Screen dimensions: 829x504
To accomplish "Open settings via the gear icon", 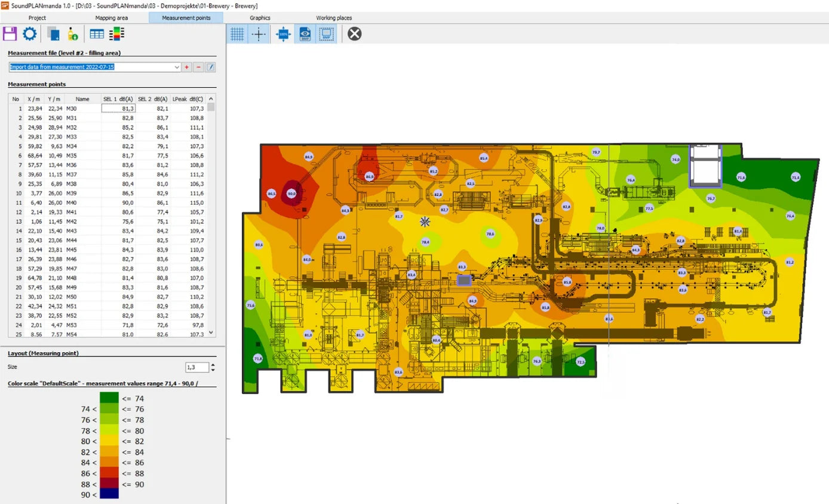I will click(29, 34).
